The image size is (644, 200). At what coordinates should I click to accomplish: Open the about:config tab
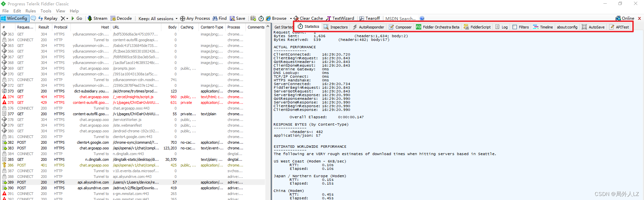(567, 27)
